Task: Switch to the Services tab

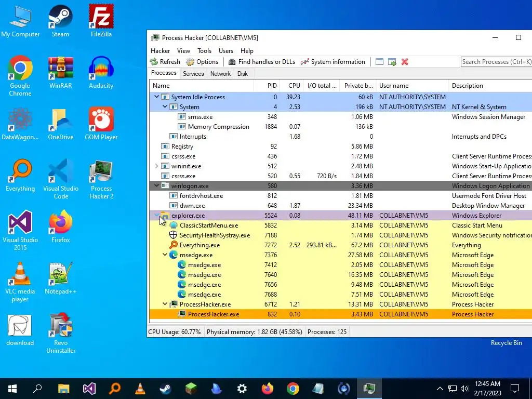Action: coord(193,74)
